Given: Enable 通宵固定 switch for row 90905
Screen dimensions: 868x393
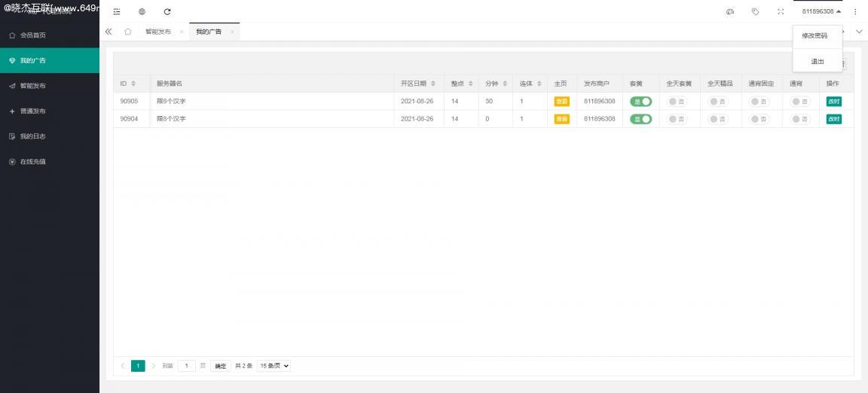Looking at the screenshot, I should tap(759, 102).
